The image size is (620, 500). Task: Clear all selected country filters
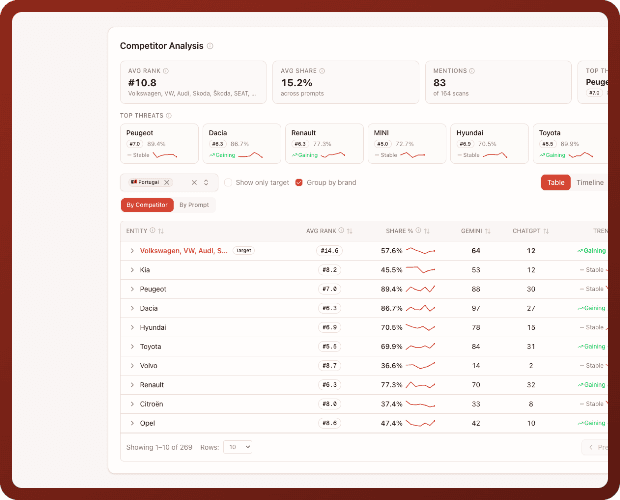pyautogui.click(x=194, y=182)
